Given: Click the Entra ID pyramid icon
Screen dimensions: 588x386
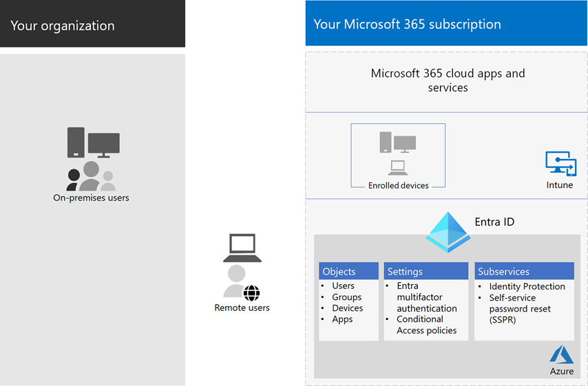Looking at the screenshot, I should [x=448, y=232].
